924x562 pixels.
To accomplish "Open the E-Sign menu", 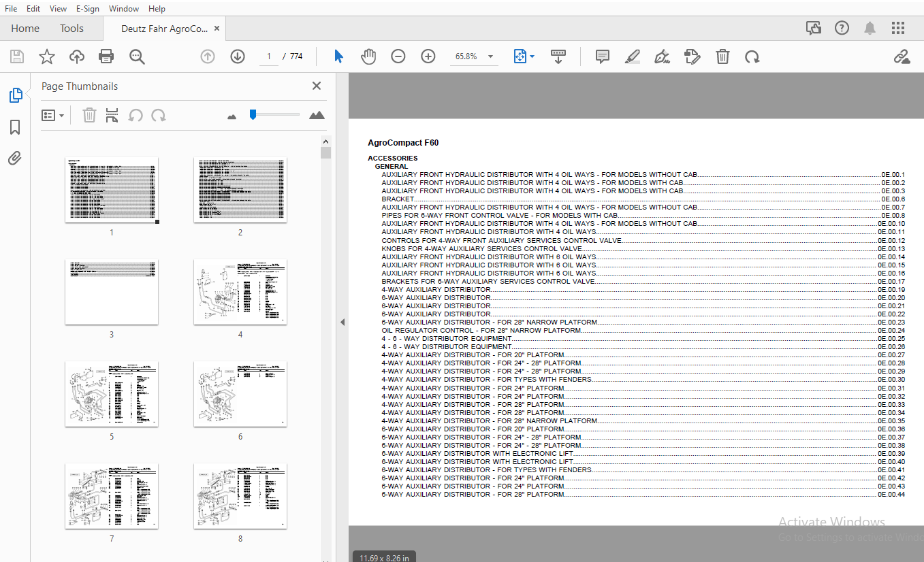I will pos(88,8).
